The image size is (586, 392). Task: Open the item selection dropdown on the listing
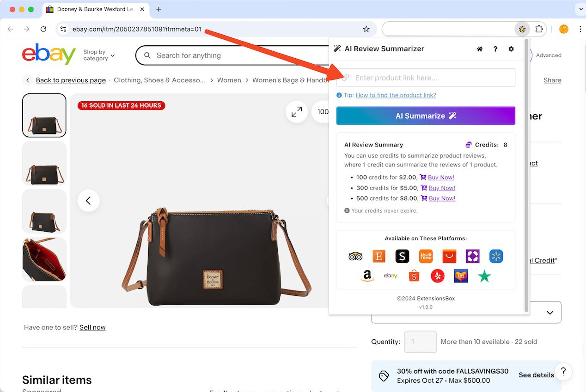550,312
